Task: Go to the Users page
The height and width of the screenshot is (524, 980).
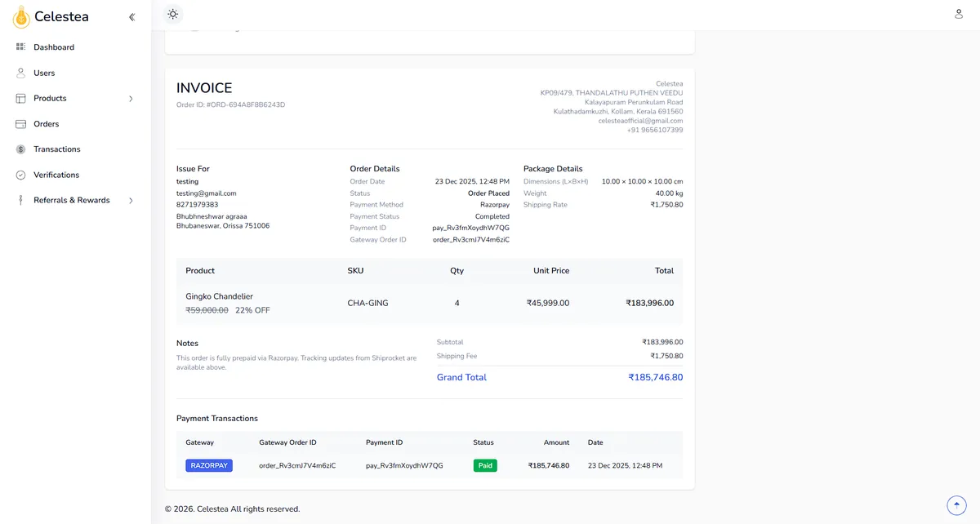Action: click(x=44, y=73)
